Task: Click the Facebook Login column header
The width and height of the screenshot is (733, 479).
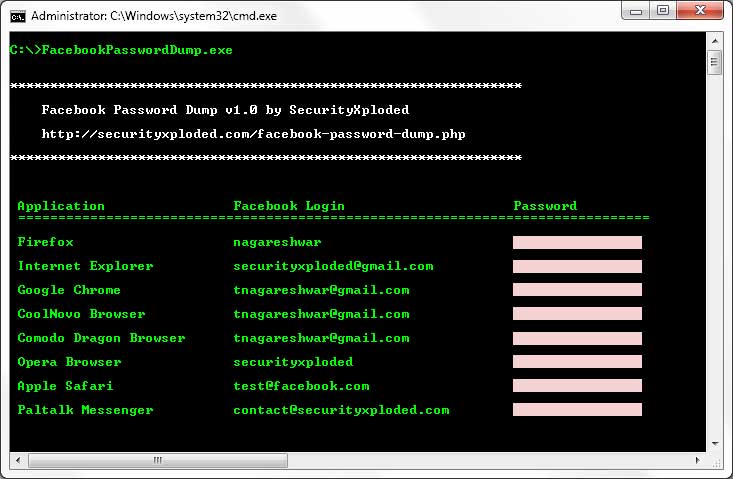Action: tap(289, 206)
